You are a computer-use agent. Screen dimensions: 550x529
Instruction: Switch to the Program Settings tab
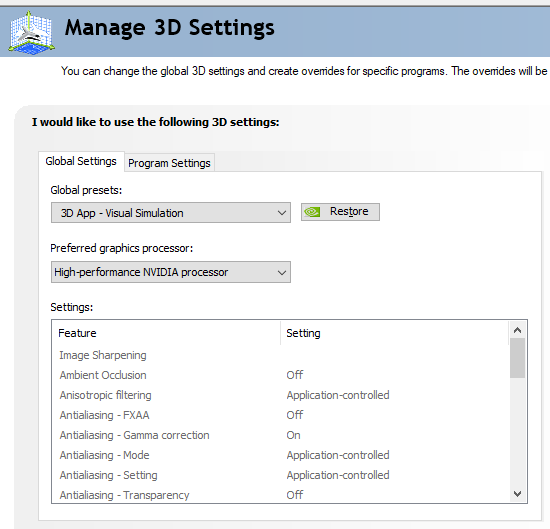(169, 163)
